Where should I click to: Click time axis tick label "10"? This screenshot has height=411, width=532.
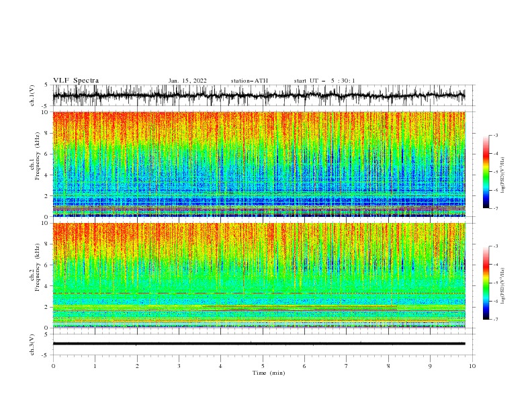[x=472, y=366]
